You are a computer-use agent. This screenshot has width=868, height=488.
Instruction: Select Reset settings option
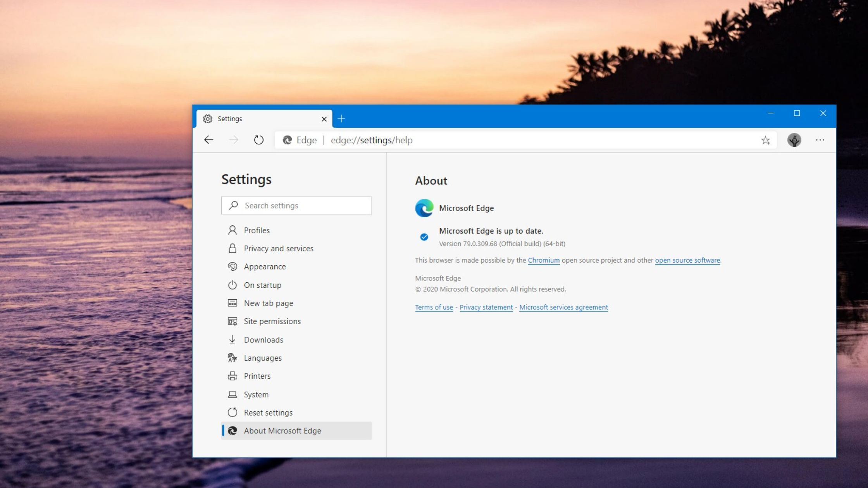coord(268,412)
